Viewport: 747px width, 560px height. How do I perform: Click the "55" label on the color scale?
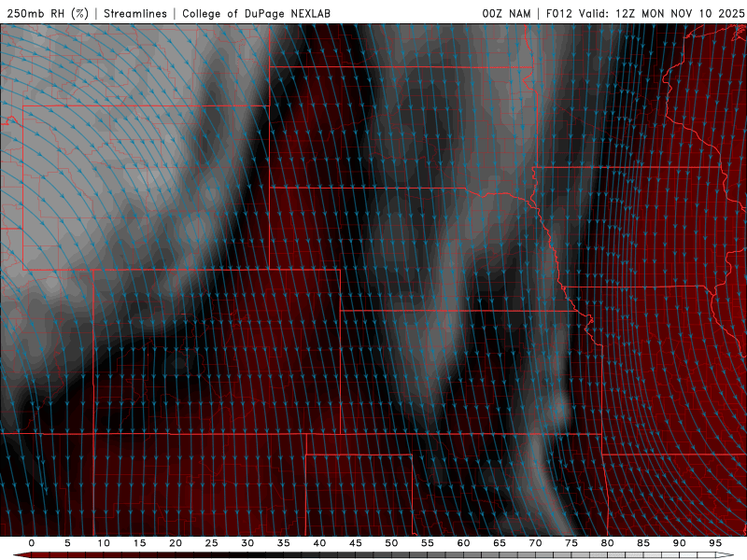(428, 543)
